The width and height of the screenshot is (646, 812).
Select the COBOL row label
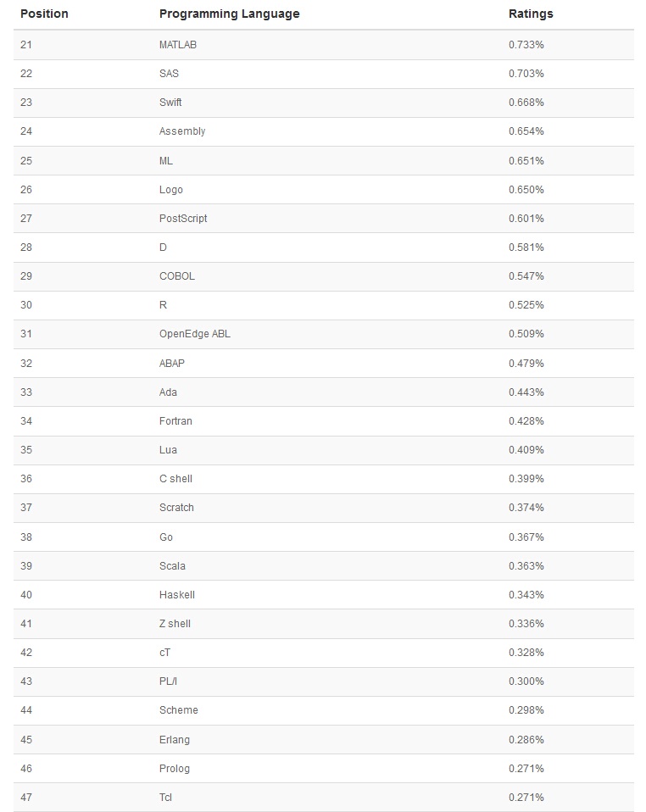[x=176, y=276]
